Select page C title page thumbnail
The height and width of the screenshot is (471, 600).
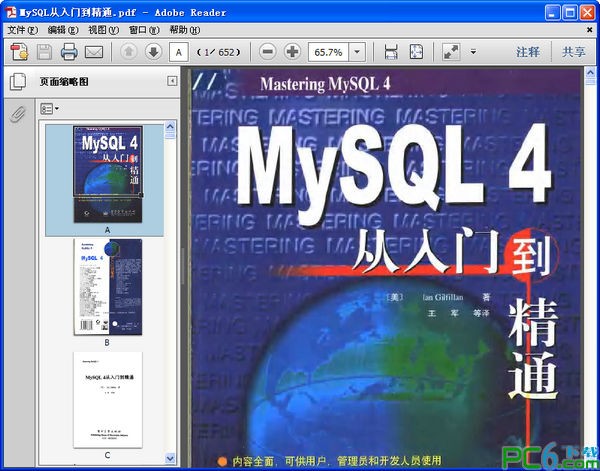pyautogui.click(x=108, y=400)
